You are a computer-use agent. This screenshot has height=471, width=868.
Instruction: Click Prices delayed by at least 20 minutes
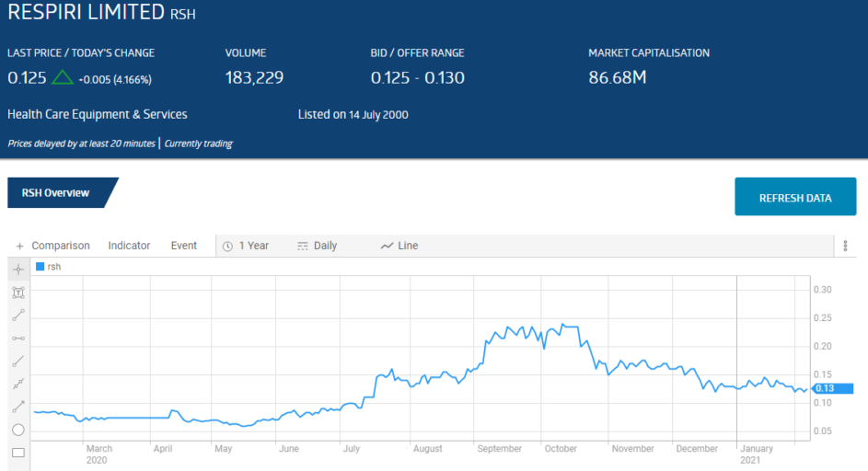[81, 144]
